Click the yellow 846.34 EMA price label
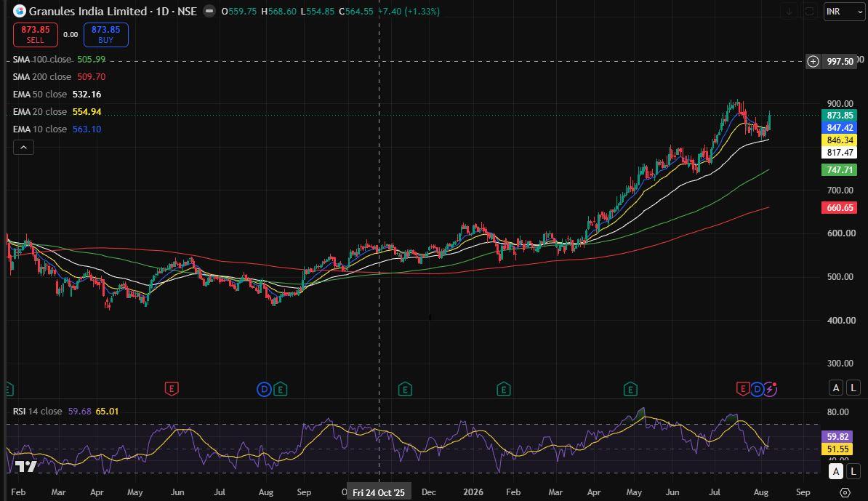Image resolution: width=868 pixels, height=501 pixels. [x=839, y=140]
